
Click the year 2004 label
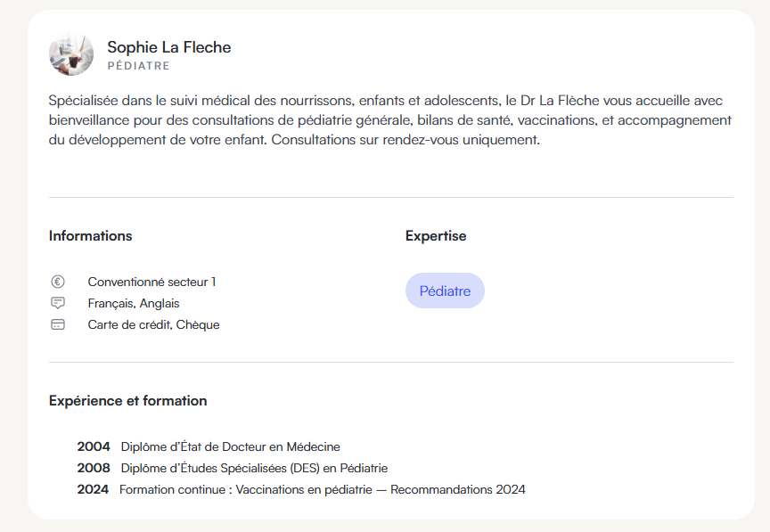pos(94,446)
